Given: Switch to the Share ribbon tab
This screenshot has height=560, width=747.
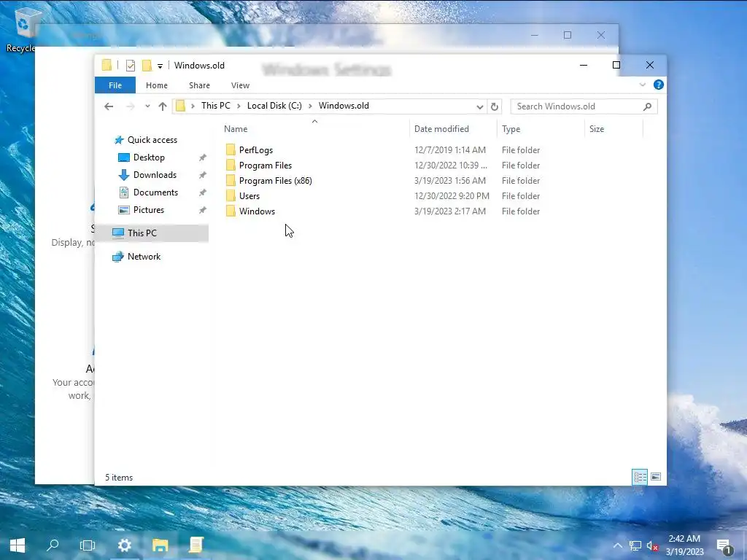Looking at the screenshot, I should (x=199, y=85).
